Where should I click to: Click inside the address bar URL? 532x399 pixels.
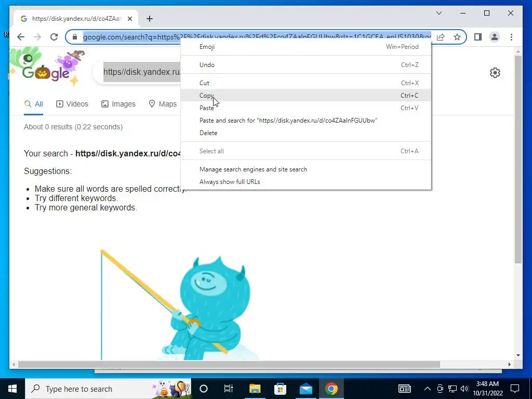[x=257, y=37]
